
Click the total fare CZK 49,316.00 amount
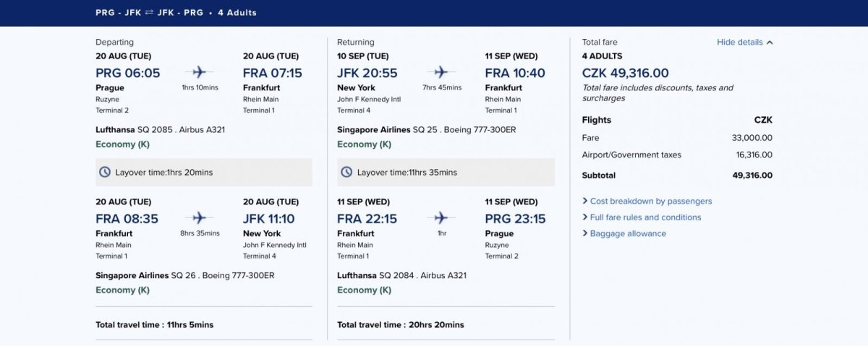pyautogui.click(x=625, y=73)
